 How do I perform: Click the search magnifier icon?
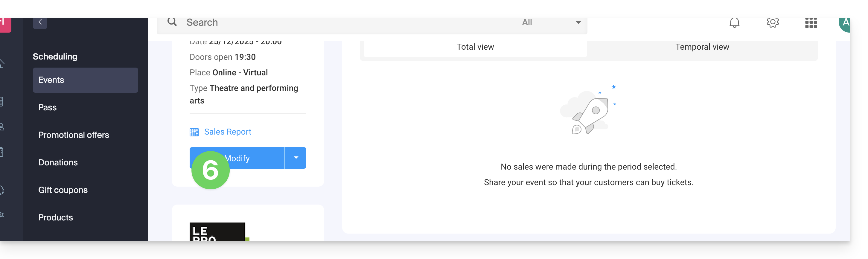(x=172, y=22)
